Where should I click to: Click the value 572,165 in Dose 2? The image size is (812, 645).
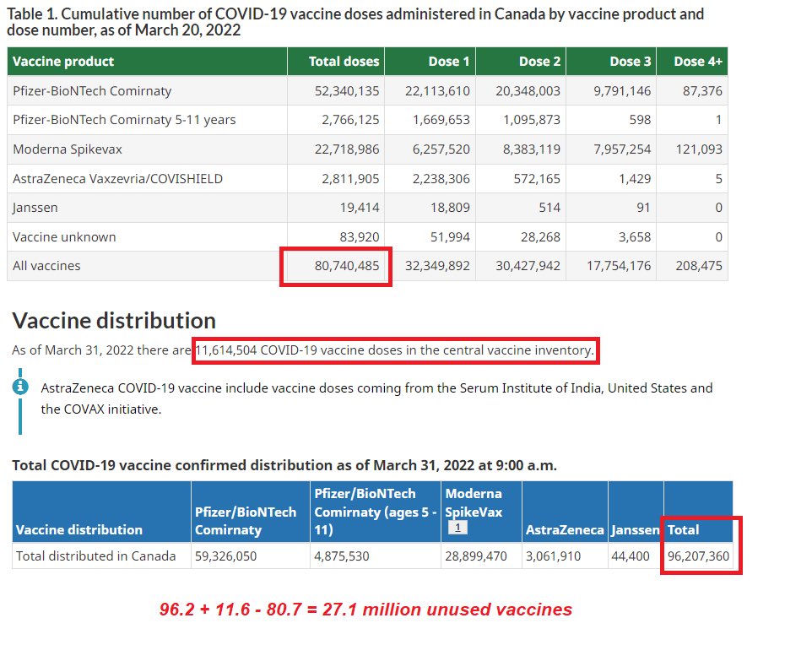click(x=537, y=179)
